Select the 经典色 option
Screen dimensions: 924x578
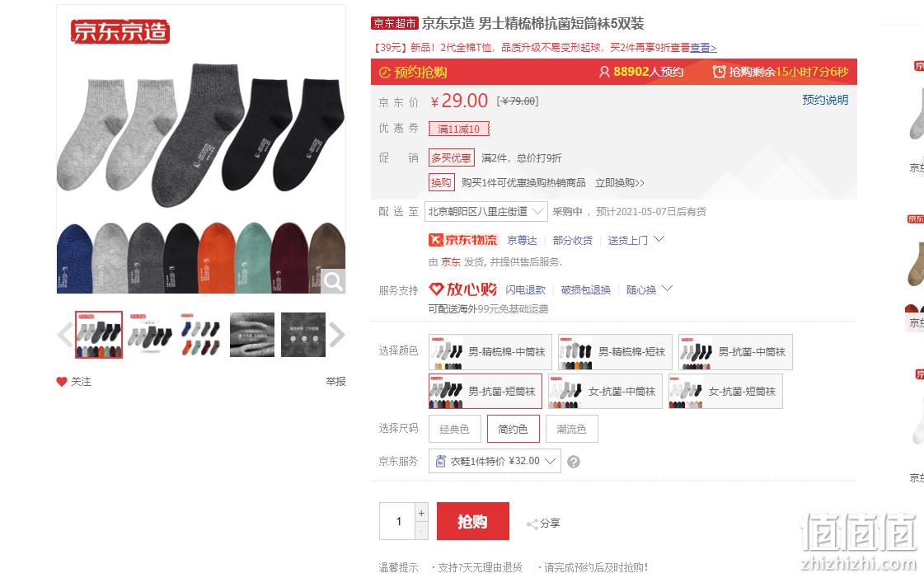click(x=454, y=429)
